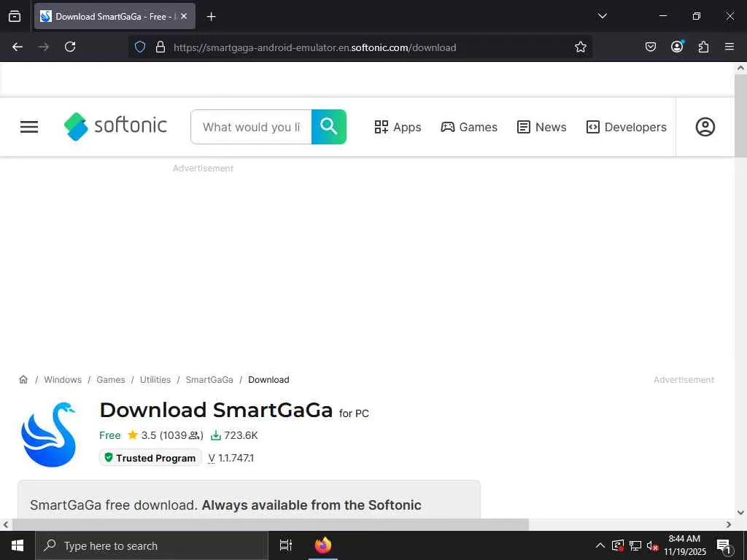Click the SmartGaGa swan app icon
Screen dimensions: 747x560
pyautogui.click(x=49, y=435)
